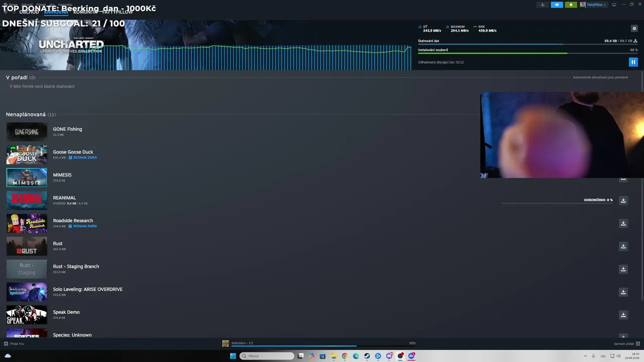Click Automatické aktualizace jsou povolené text
The image size is (644, 362).
(x=600, y=77)
